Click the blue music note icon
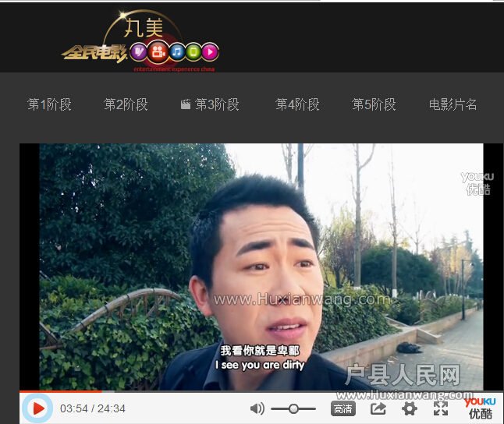504x424 pixels. (x=176, y=51)
